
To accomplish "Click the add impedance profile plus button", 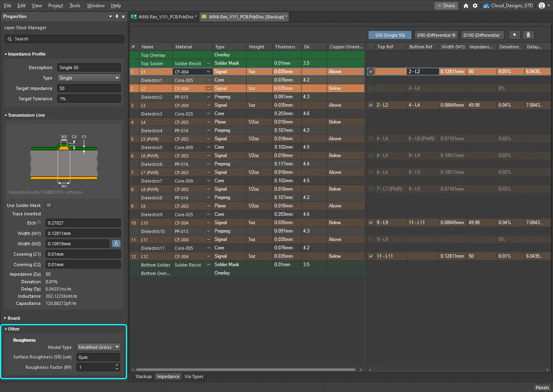I will point(514,35).
